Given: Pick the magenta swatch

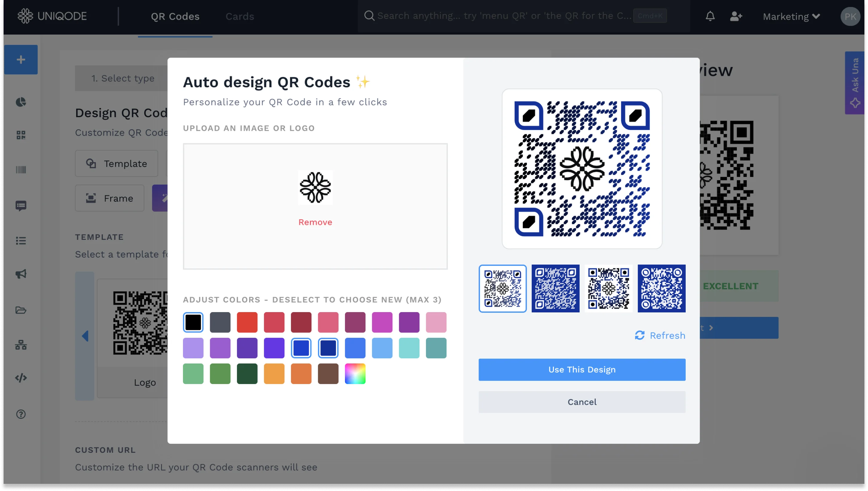Looking at the screenshot, I should point(382,322).
